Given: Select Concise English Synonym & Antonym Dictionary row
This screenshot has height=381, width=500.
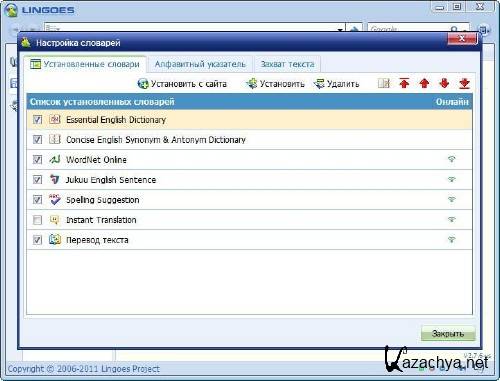Looking at the screenshot, I should [x=249, y=139].
